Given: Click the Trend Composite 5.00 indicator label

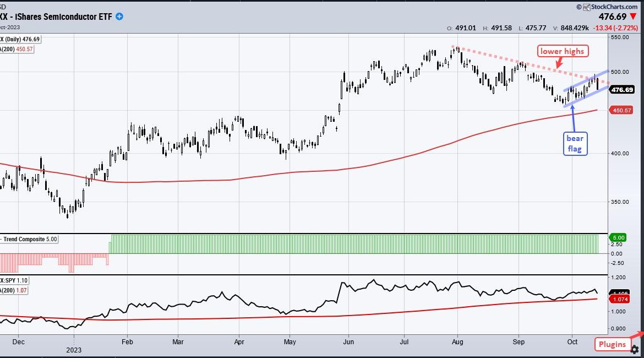Looking at the screenshot, I should (29, 239).
